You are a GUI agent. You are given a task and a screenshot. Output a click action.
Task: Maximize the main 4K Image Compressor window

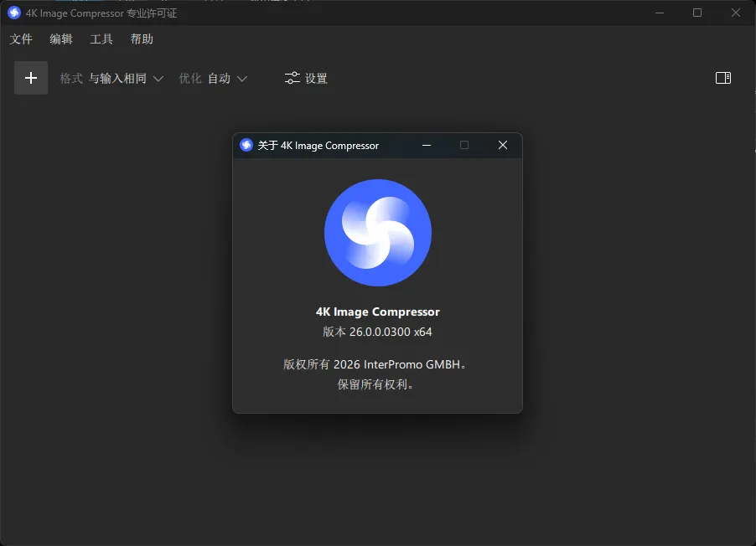(x=697, y=13)
